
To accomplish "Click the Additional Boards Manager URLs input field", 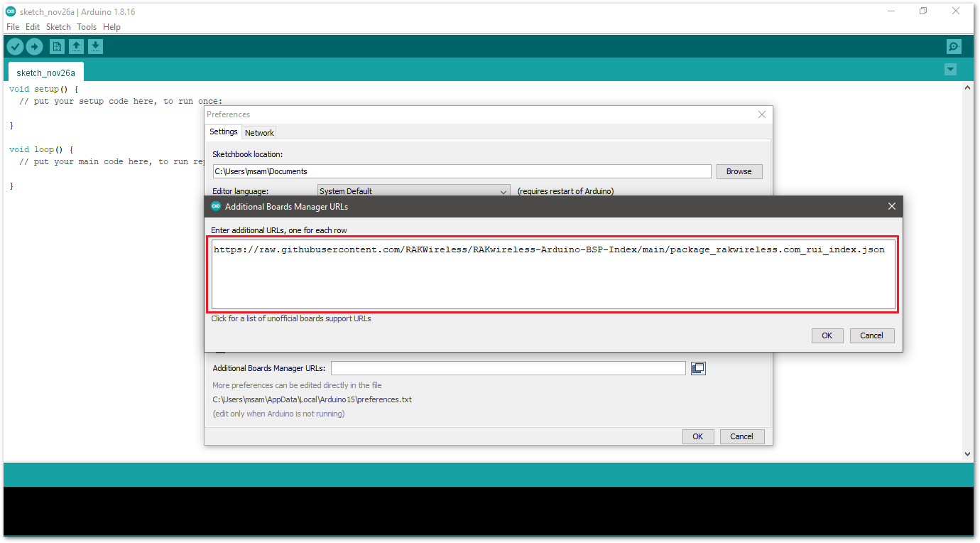I will (x=508, y=368).
